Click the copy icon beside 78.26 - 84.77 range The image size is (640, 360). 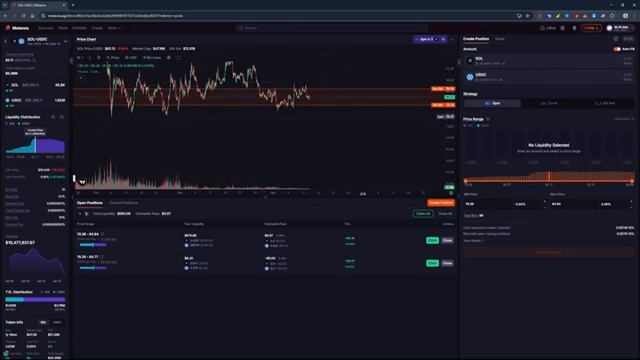pyautogui.click(x=102, y=257)
